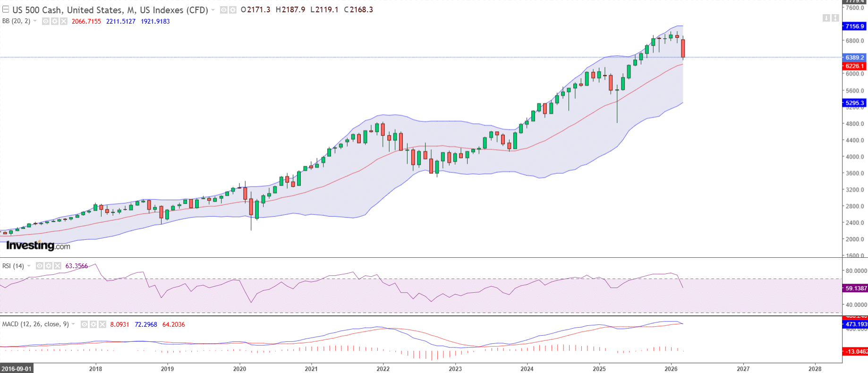Remove the RSI indicator with the X button
868x373 pixels.
[x=57, y=266]
